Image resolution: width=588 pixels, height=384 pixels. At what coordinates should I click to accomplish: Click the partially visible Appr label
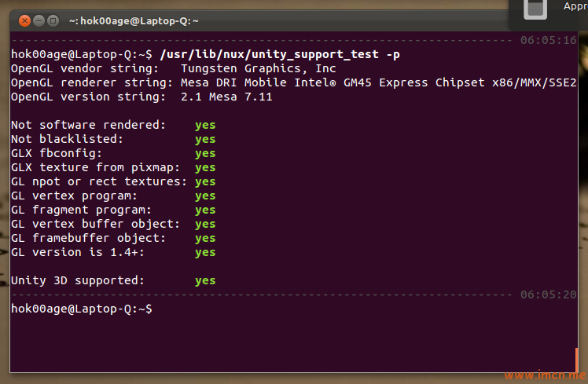coord(575,6)
